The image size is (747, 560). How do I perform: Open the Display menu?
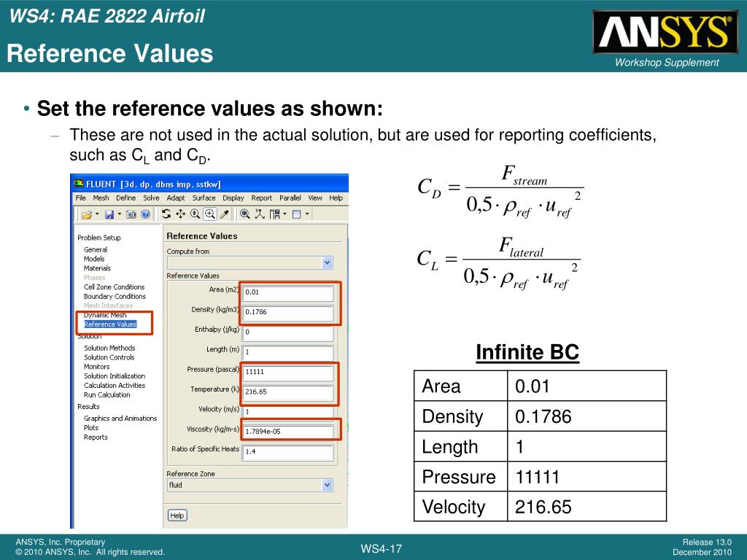coord(233,198)
